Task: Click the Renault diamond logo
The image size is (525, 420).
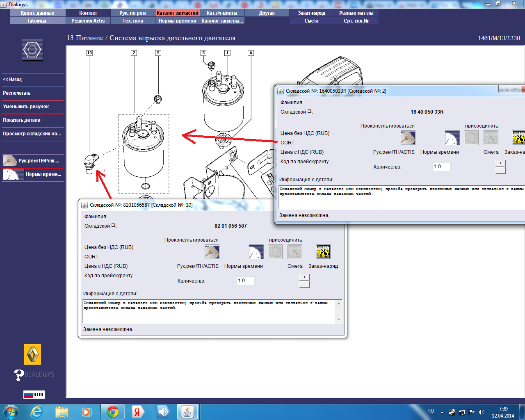Action: point(33,354)
